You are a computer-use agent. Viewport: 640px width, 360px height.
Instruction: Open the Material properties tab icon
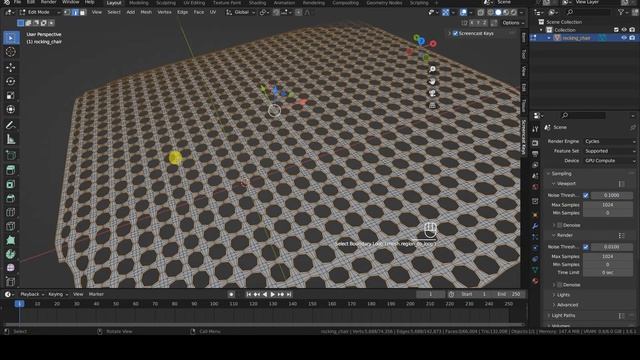(535, 281)
